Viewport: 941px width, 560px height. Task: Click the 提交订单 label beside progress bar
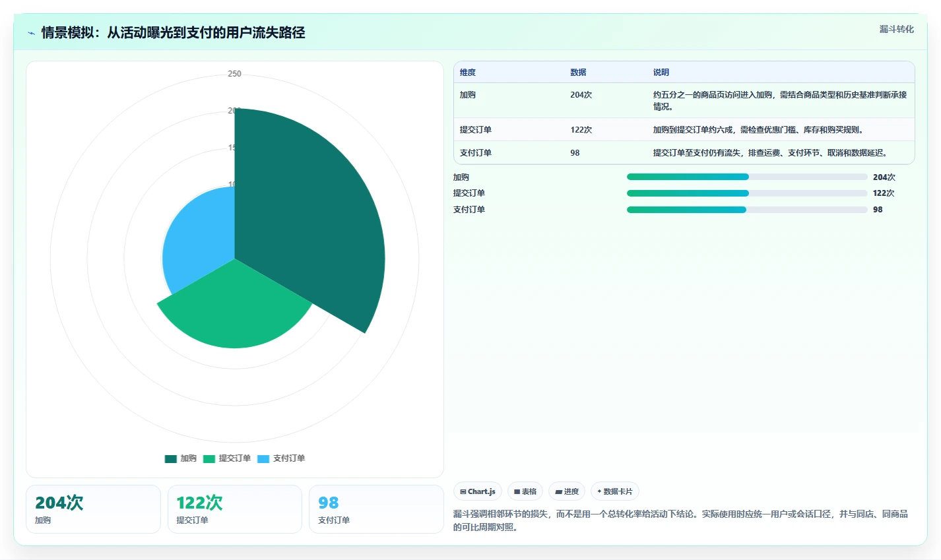[469, 193]
